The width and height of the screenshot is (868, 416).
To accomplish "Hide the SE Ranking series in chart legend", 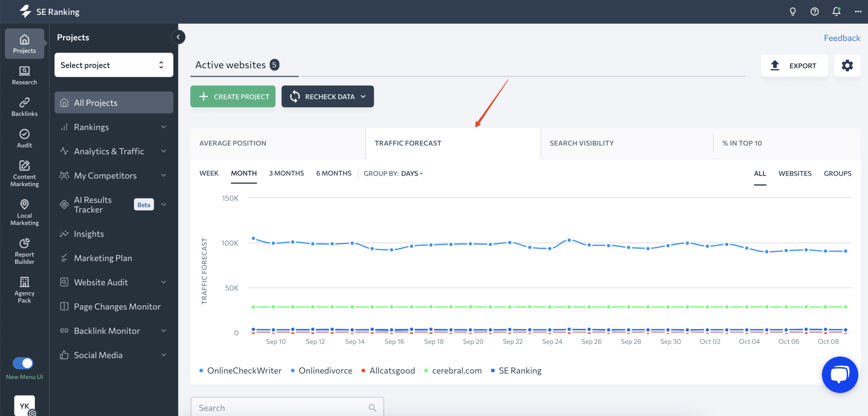I will (x=520, y=370).
